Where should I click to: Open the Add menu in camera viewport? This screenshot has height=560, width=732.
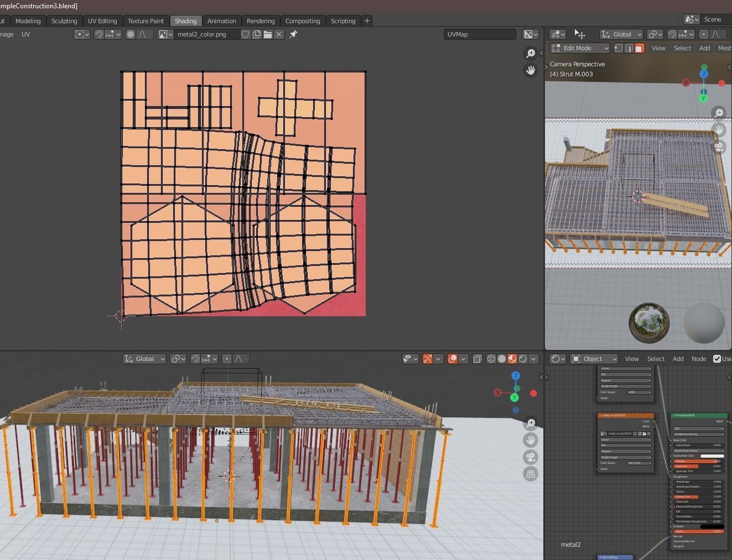704,48
